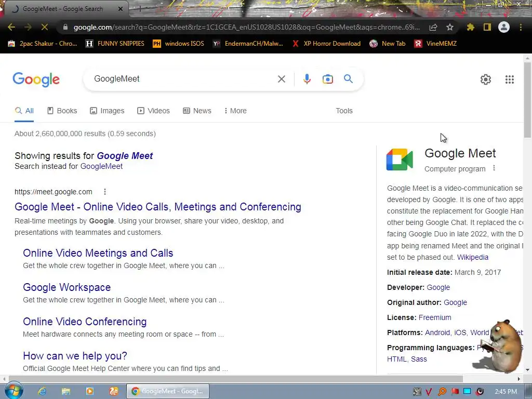Open Chrome extensions puzzle icon
The image size is (532, 399).
[x=471, y=27]
